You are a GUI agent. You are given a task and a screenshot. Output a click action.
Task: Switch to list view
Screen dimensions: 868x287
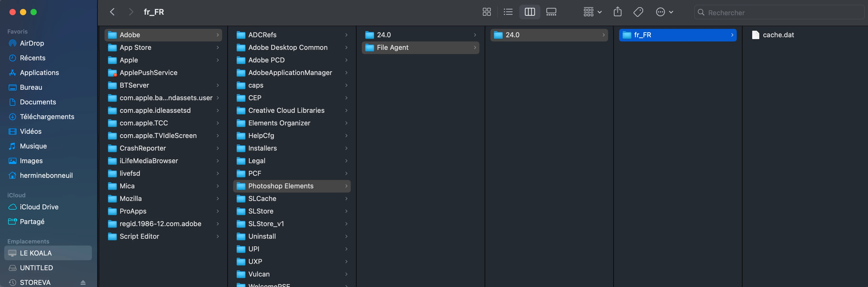pos(508,12)
